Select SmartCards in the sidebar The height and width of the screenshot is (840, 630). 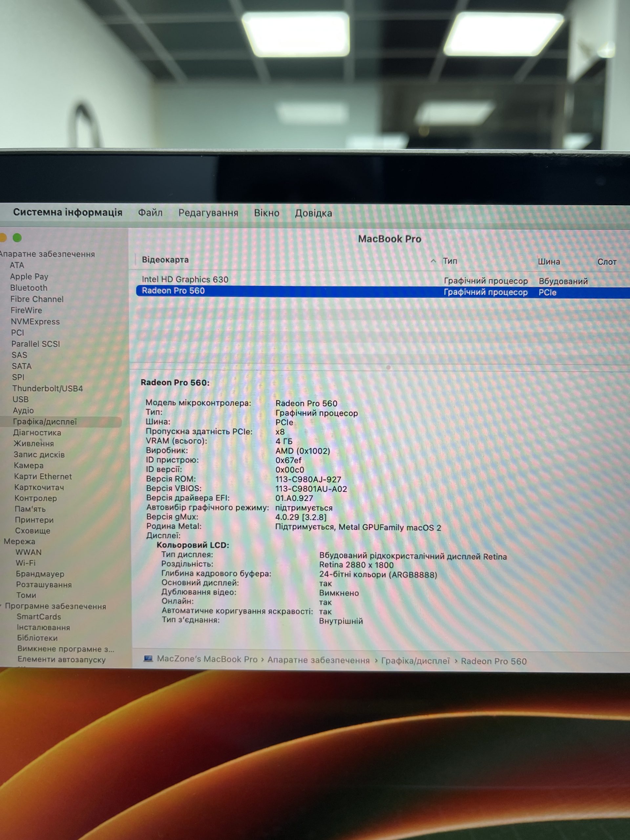pyautogui.click(x=39, y=617)
